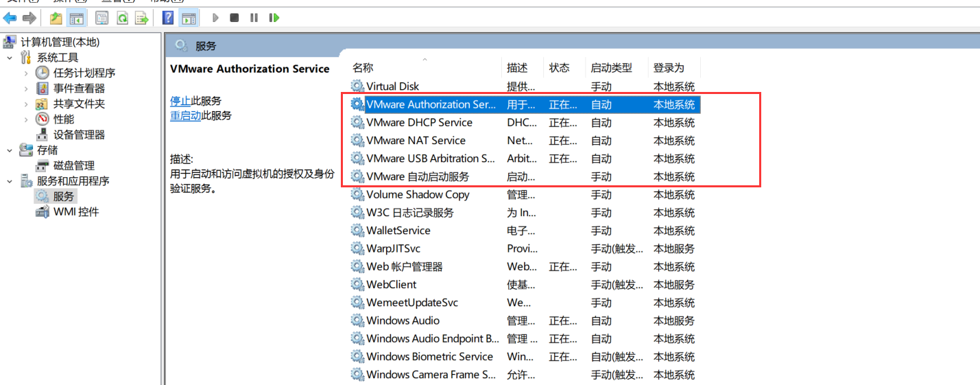This screenshot has width=980, height=385.
Task: Open Help with the question mark icon
Action: 168,18
